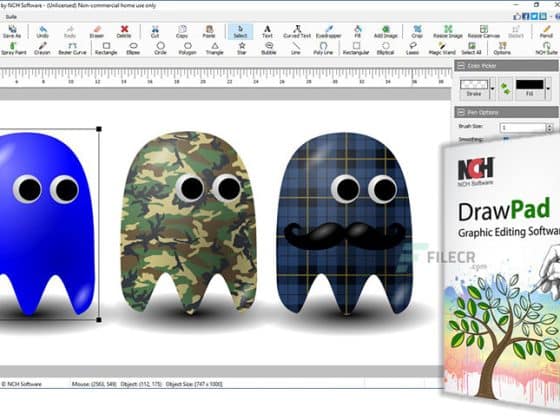The width and height of the screenshot is (560, 420).
Task: Select the Bubble shape tool
Action: [x=269, y=48]
